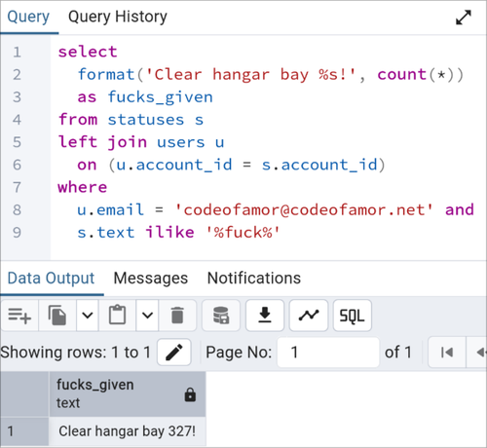Open the graph visualiser
This screenshot has height=448, width=487.
click(309, 316)
